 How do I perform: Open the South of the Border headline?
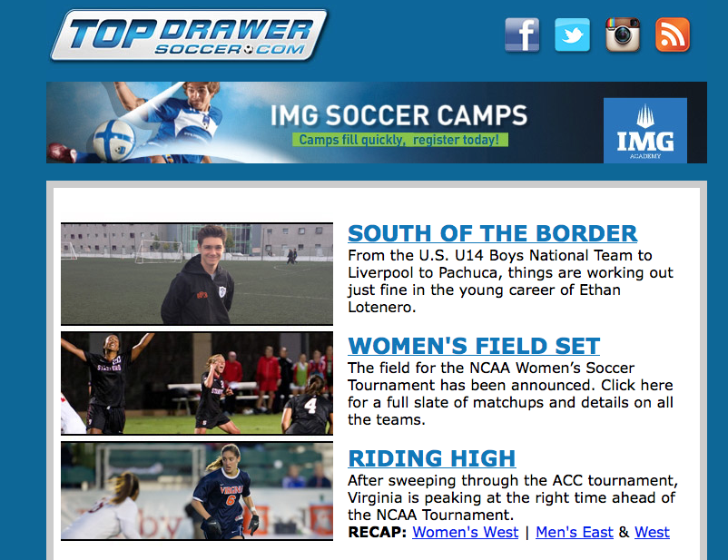(493, 233)
